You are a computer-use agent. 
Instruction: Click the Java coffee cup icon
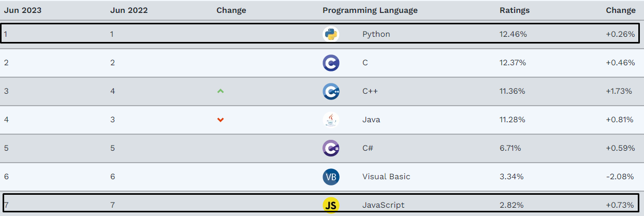(x=331, y=120)
